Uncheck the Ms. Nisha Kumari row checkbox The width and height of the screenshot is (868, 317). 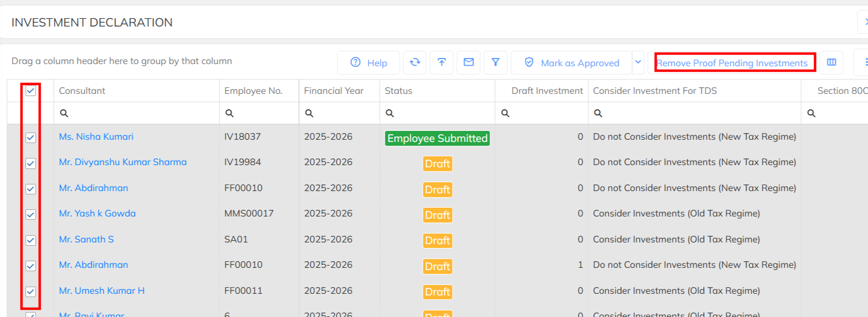(31, 138)
